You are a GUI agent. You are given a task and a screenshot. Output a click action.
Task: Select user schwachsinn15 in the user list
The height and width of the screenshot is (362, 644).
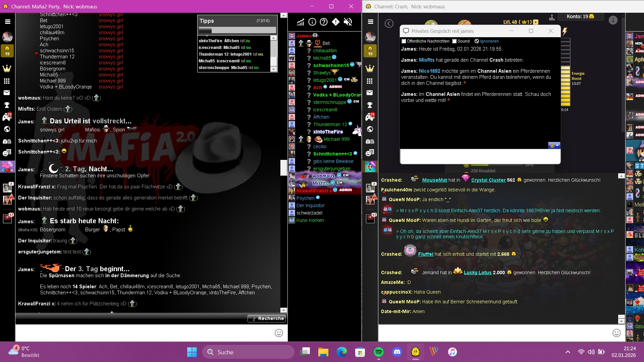click(x=331, y=65)
